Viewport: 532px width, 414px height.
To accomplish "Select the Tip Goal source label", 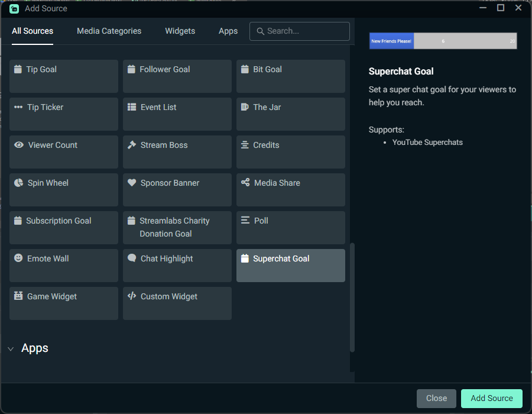I will coord(41,69).
